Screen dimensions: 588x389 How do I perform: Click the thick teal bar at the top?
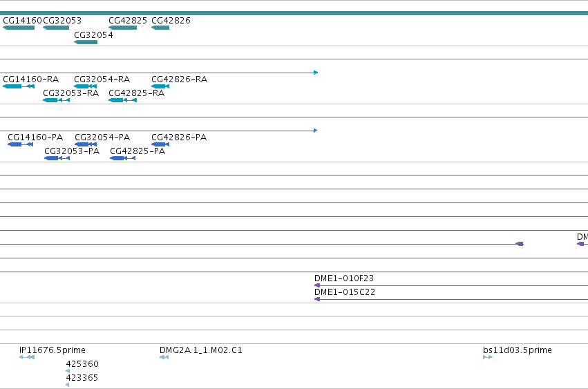click(294, 13)
